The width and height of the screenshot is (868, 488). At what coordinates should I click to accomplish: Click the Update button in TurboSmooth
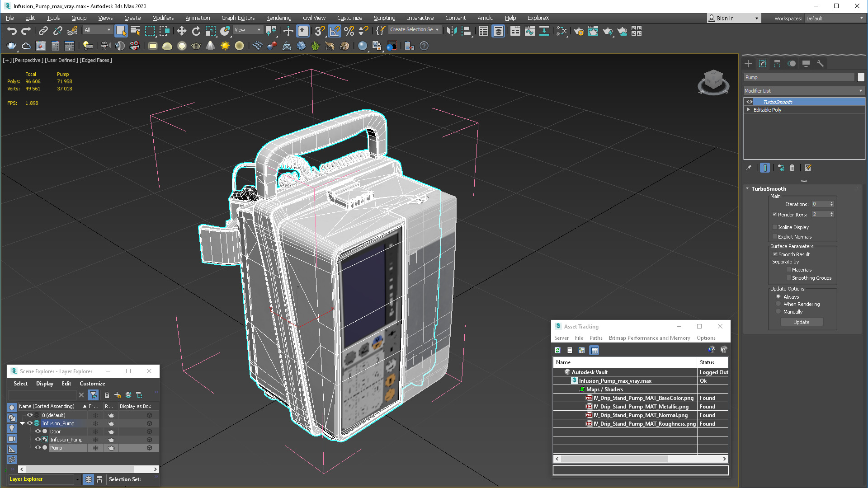(801, 322)
